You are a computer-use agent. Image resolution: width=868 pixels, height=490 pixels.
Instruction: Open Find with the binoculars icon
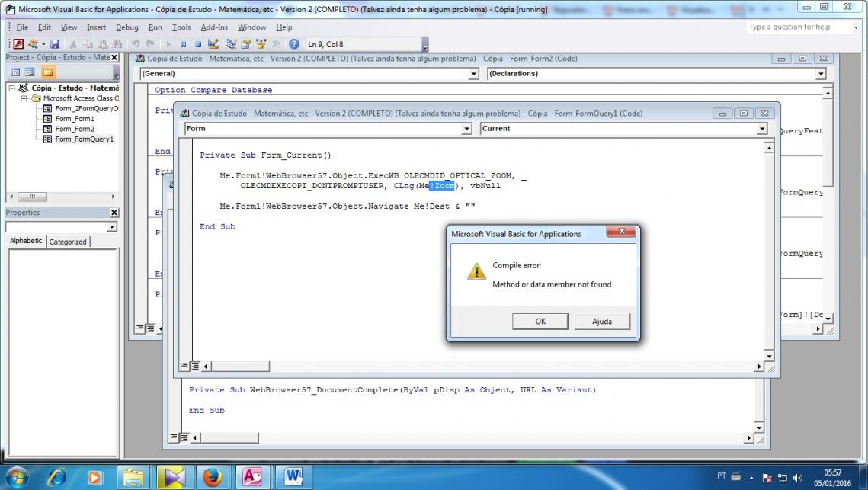click(117, 43)
